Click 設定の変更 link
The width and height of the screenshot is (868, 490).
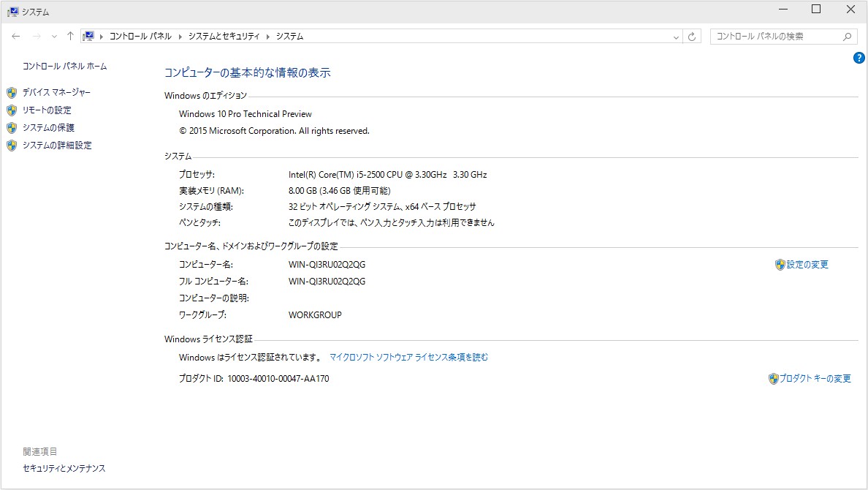[x=807, y=265]
